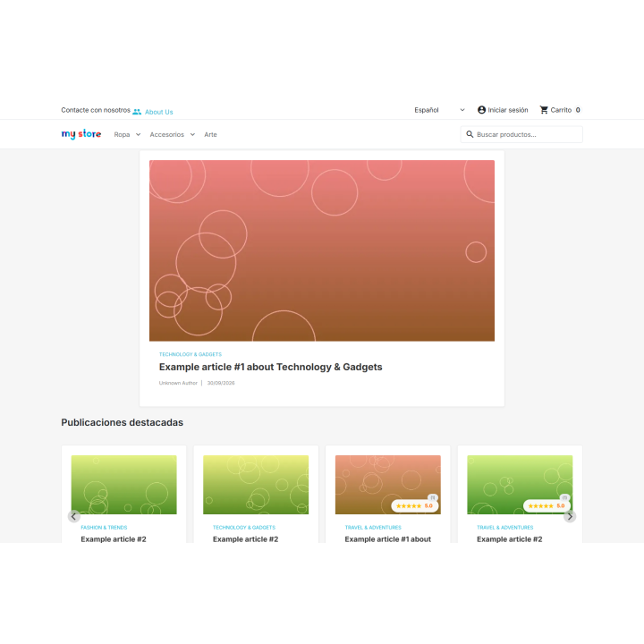Open the Accesorios menu

pyautogui.click(x=166, y=135)
